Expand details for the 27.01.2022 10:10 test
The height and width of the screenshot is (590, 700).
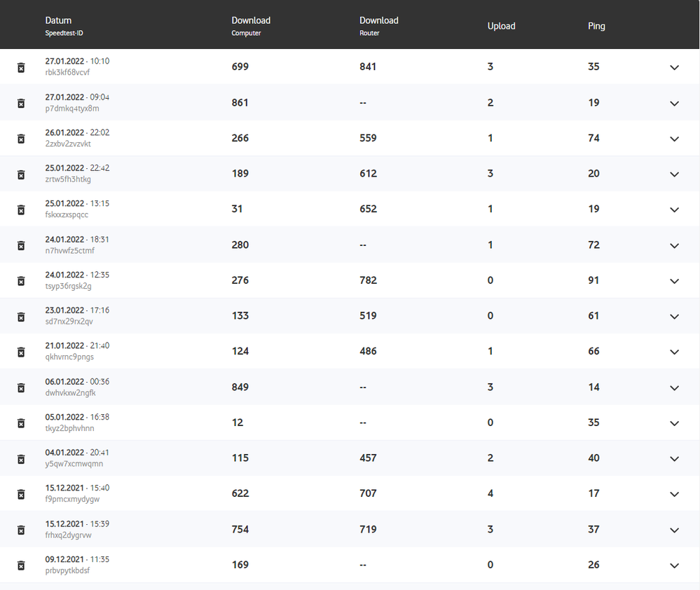(674, 67)
